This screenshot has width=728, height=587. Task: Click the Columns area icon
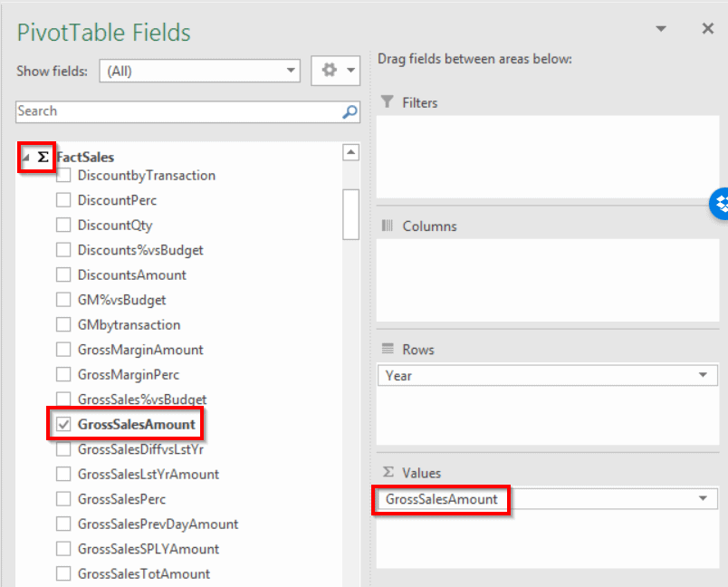tap(388, 226)
